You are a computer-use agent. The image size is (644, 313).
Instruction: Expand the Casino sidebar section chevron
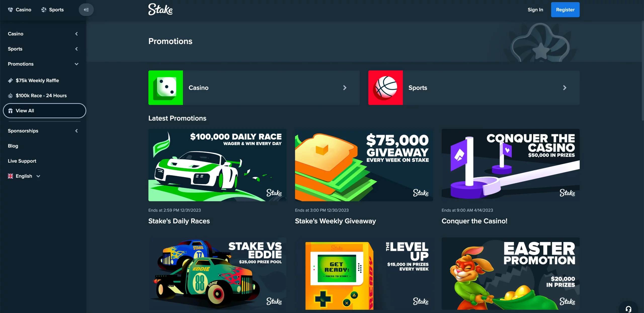[x=76, y=34]
